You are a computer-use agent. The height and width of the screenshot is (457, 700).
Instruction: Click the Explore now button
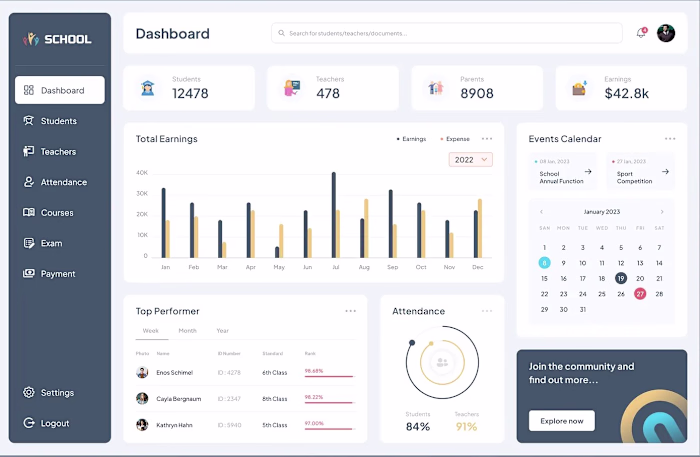(562, 421)
